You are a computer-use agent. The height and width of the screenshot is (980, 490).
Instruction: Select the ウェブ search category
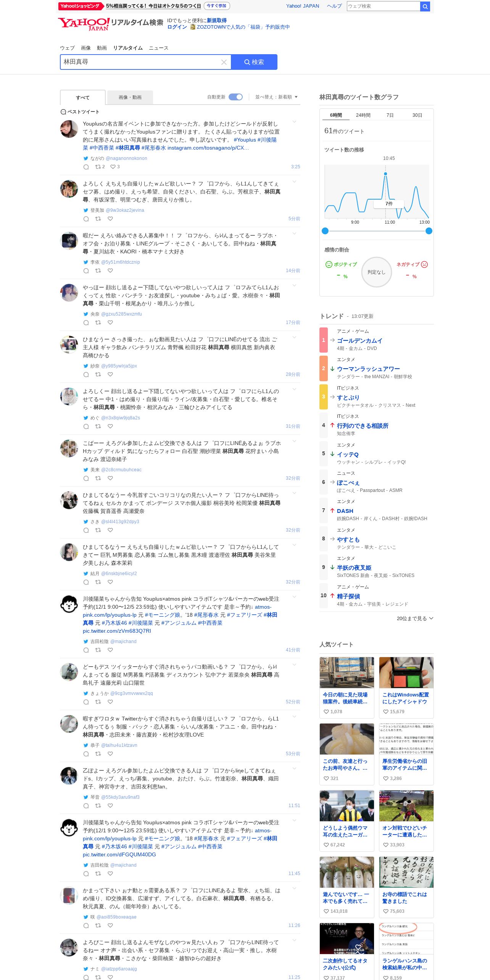click(x=67, y=48)
